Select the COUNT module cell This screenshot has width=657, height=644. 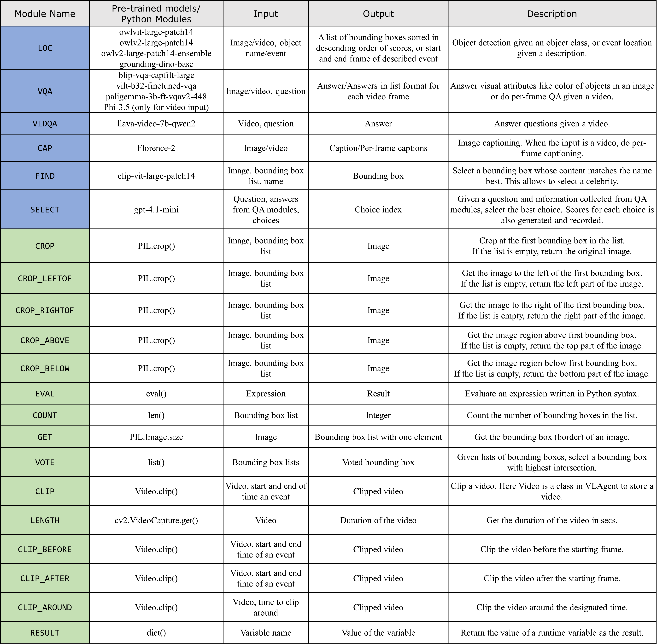pos(45,415)
